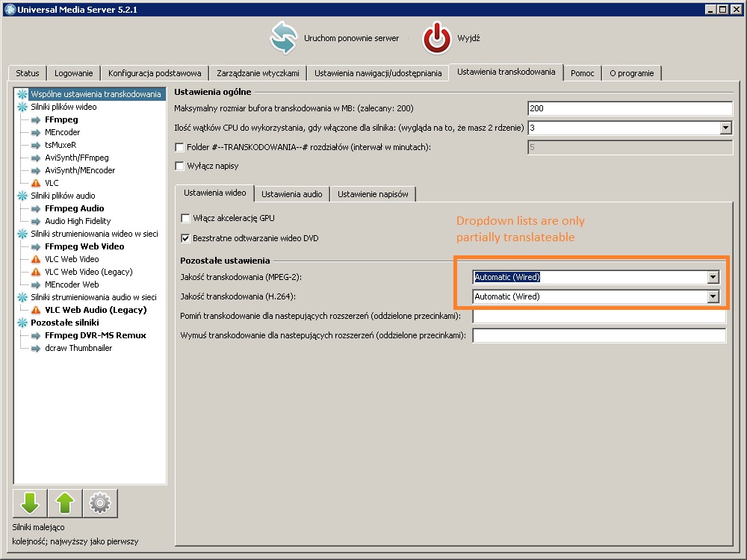Click the green up arrow engine button
The height and width of the screenshot is (560, 747).
pyautogui.click(x=65, y=503)
